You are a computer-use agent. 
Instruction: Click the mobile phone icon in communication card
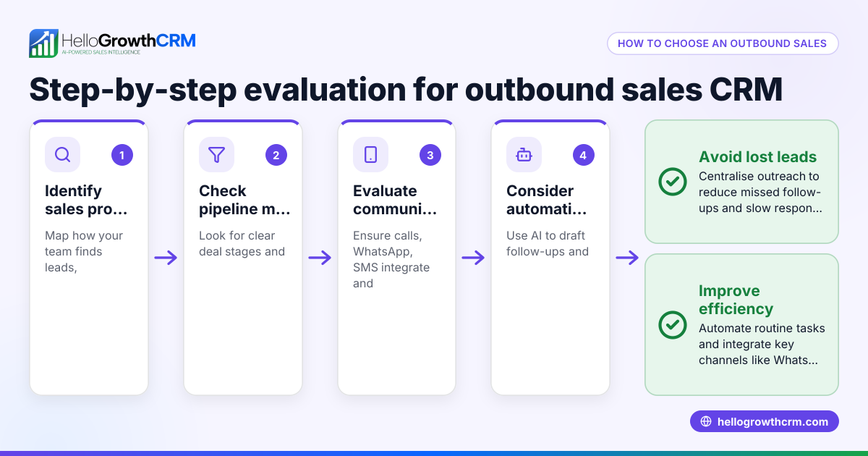(370, 155)
